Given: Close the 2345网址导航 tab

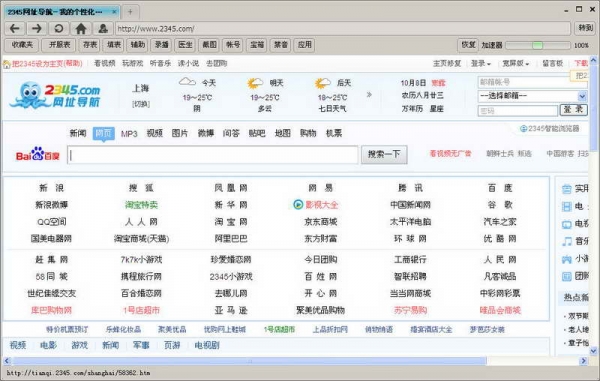Looking at the screenshot, I should tap(114, 12).
